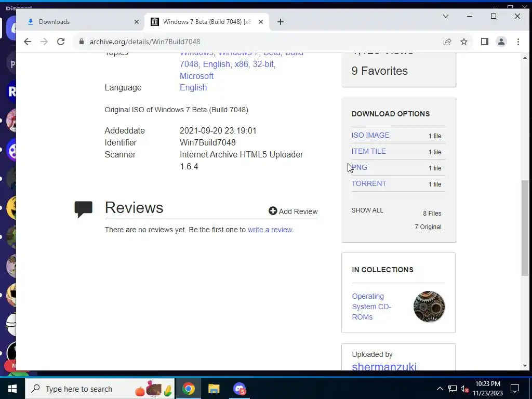Open the Chrome profile avatar
Viewport: 532px width, 399px height.
pos(501,42)
